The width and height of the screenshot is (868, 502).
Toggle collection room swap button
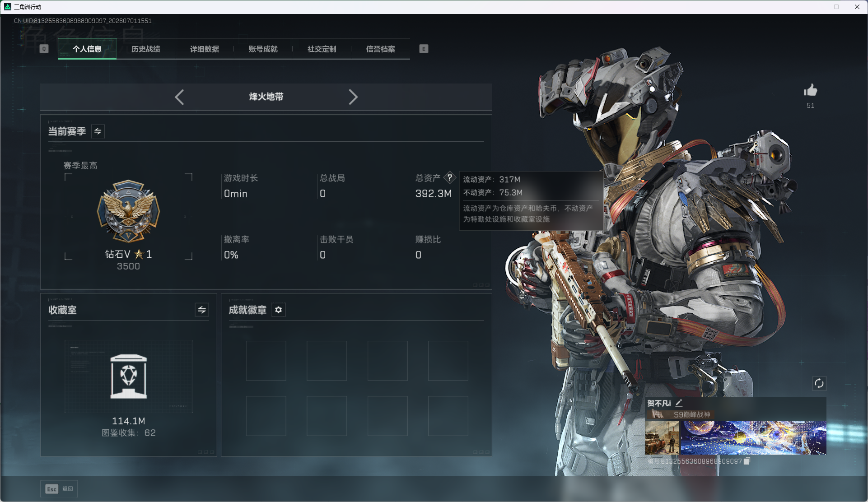(x=202, y=310)
